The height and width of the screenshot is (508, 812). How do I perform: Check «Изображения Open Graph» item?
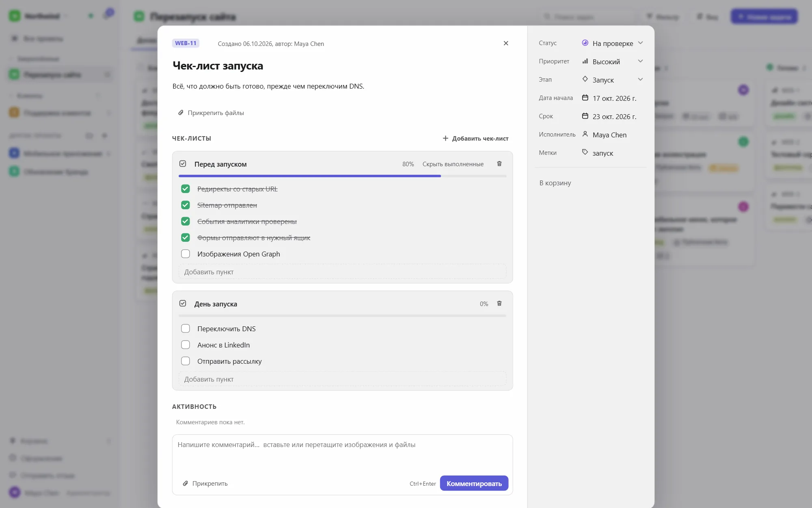click(186, 254)
